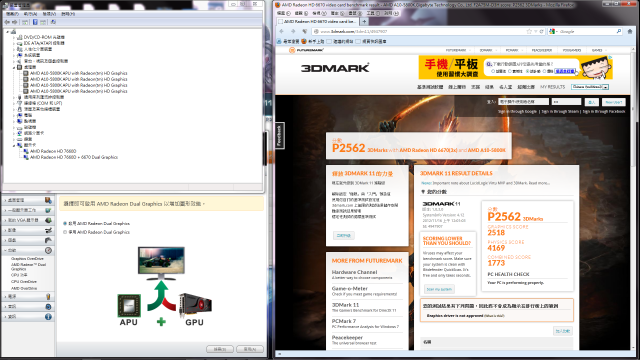Click CPU OverDrive in Catalyst sidebar

24,282
